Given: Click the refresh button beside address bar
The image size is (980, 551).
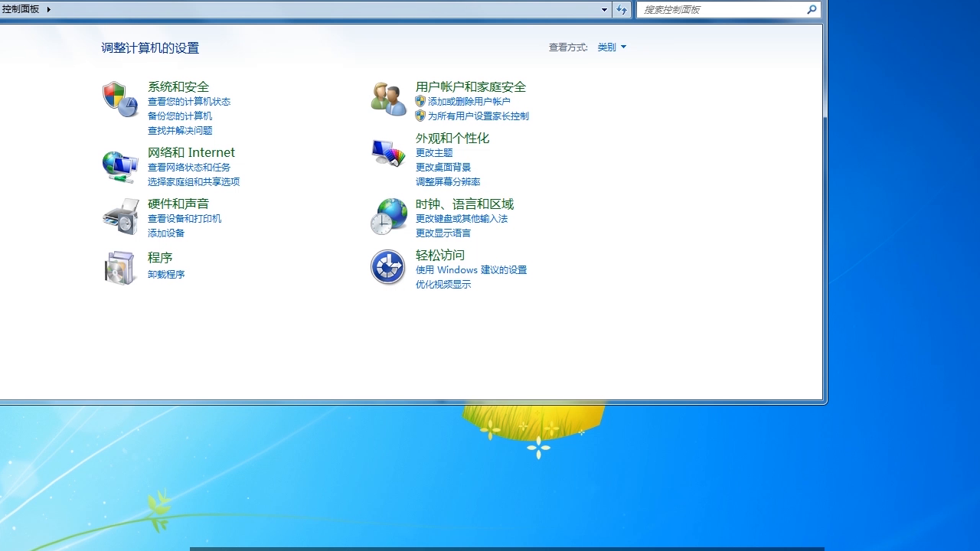Looking at the screenshot, I should tap(622, 10).
